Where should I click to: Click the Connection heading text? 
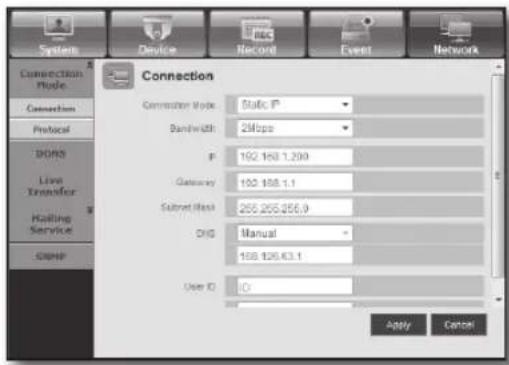point(177,76)
